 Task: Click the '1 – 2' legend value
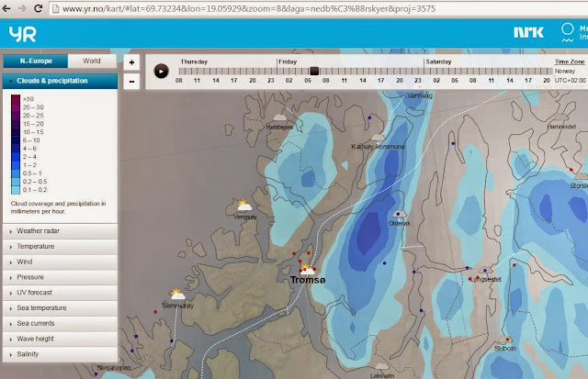click(29, 165)
